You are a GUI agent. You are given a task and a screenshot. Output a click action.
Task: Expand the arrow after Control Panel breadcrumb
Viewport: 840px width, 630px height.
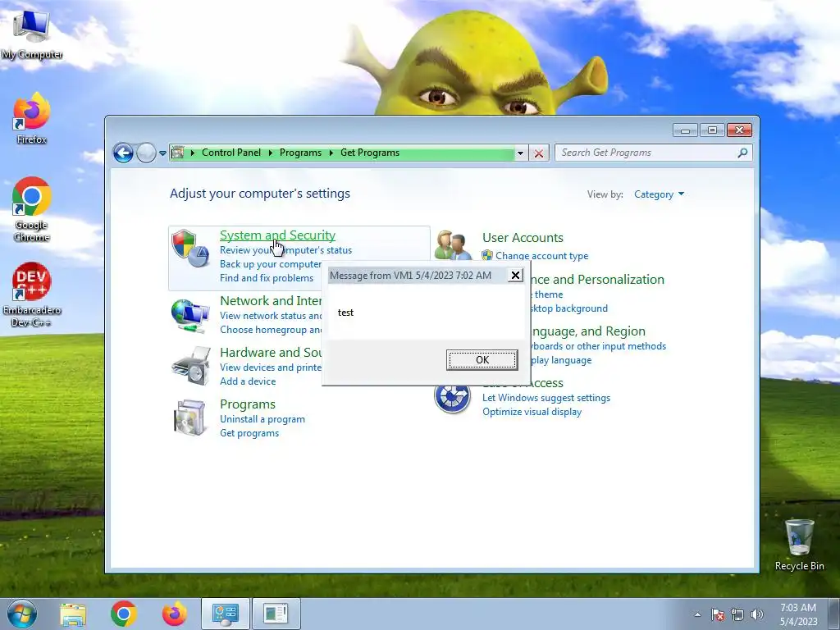270,153
